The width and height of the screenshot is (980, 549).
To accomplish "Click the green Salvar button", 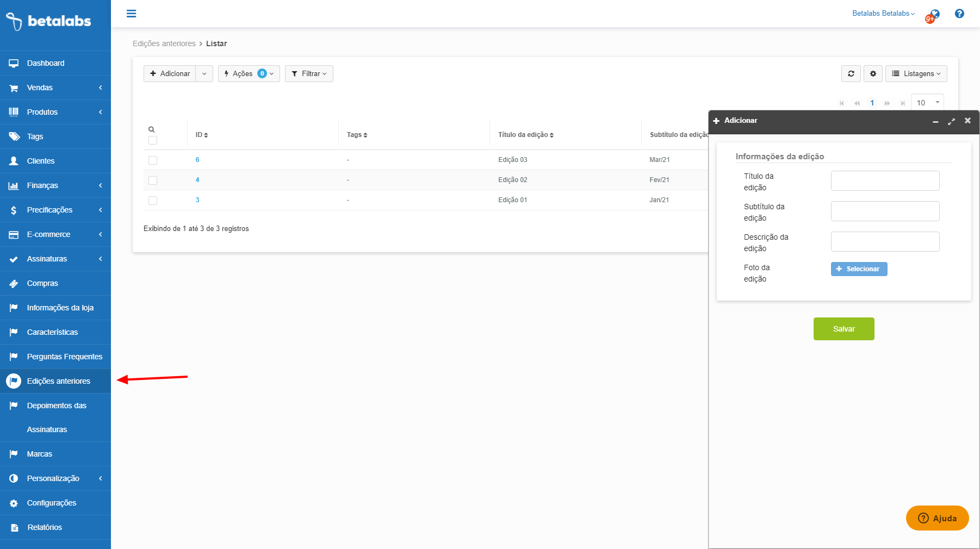I will click(x=843, y=329).
